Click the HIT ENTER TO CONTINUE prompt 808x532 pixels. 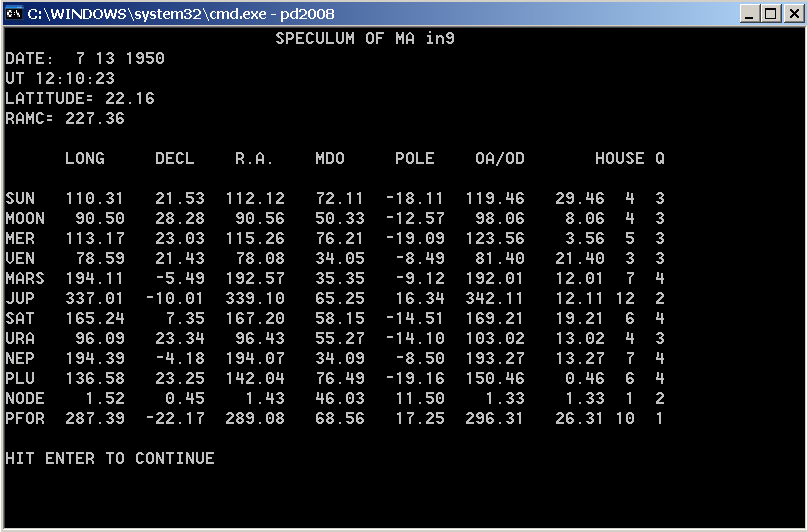(110, 459)
